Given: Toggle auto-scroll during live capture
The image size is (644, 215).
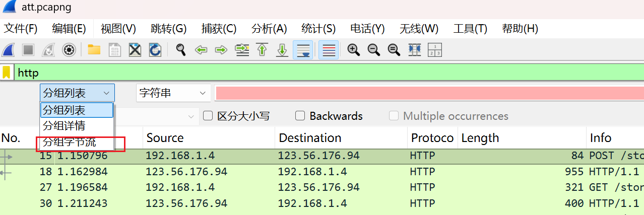Looking at the screenshot, I should (303, 50).
